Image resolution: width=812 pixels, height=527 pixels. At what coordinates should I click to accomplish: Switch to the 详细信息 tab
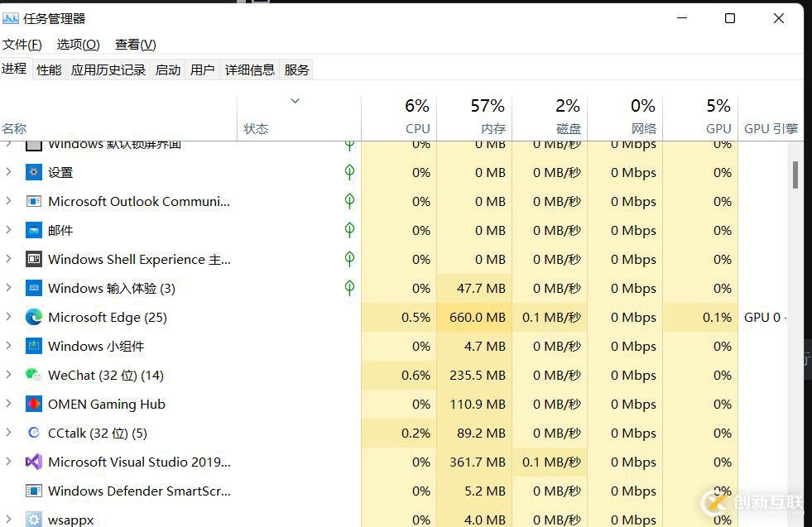250,70
